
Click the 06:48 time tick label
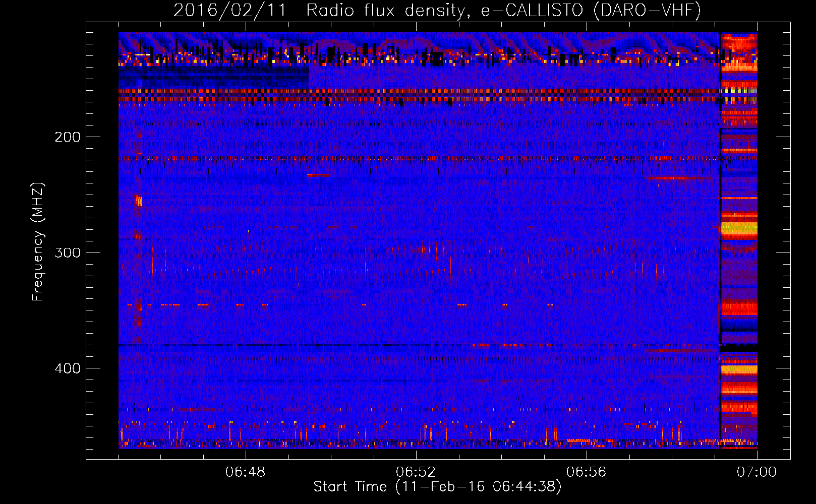point(246,472)
